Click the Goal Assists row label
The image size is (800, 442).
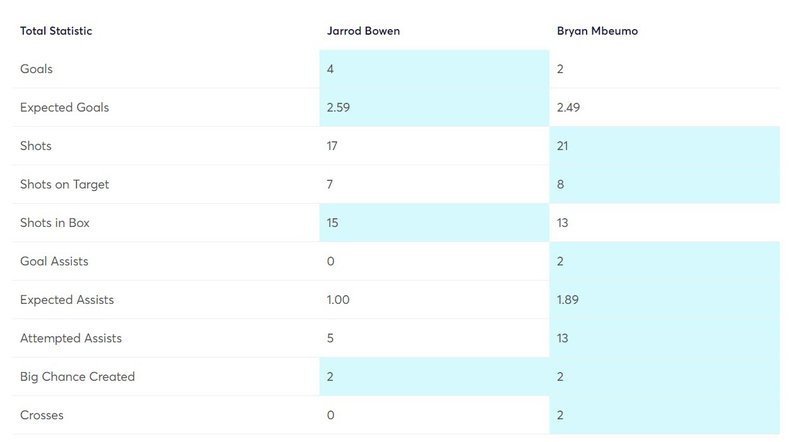click(54, 261)
